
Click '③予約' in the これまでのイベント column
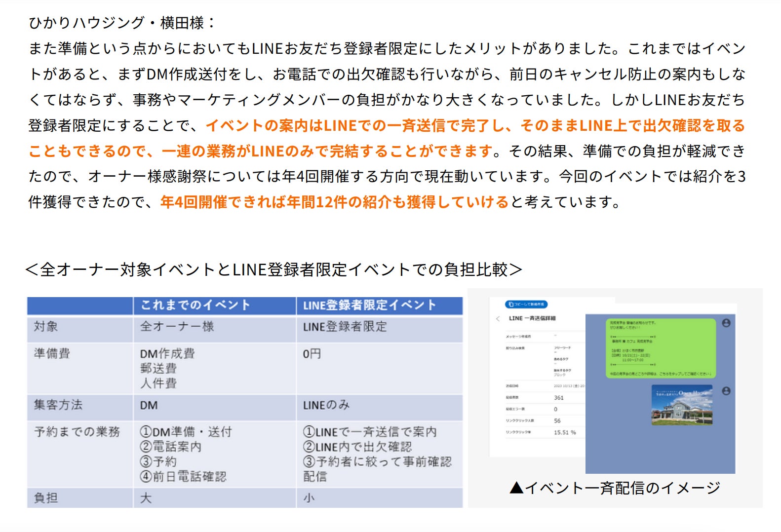coord(158,461)
